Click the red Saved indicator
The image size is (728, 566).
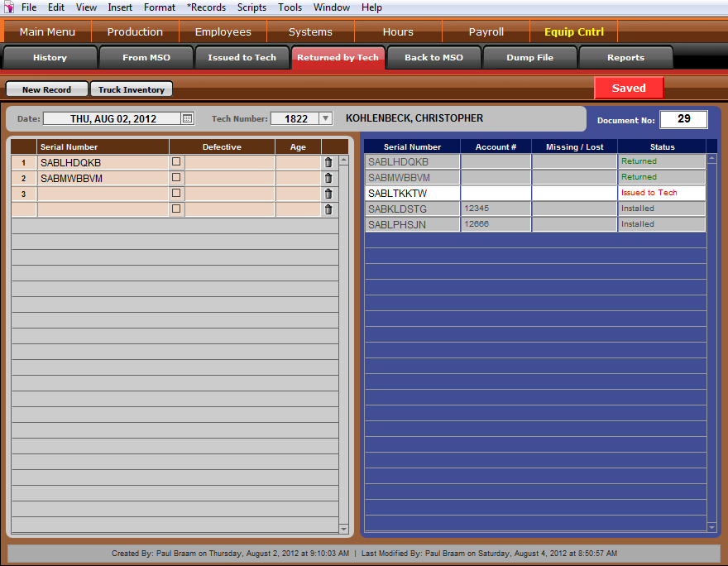pyautogui.click(x=629, y=88)
